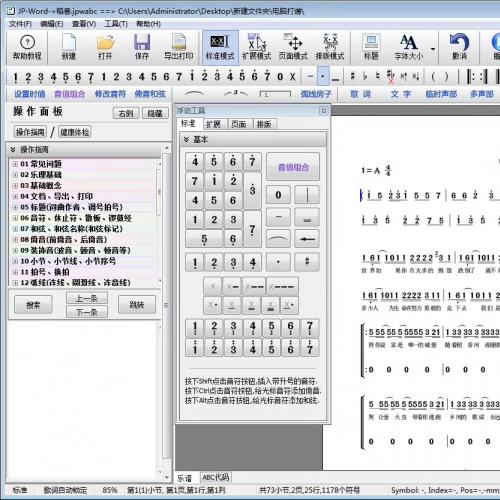Expand tree item 11 拍号、换拍

click(15, 272)
